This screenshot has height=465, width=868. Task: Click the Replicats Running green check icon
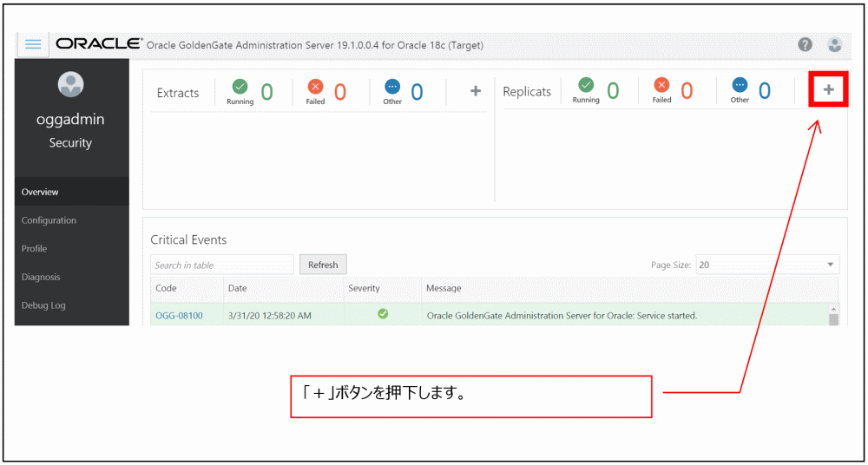(586, 85)
